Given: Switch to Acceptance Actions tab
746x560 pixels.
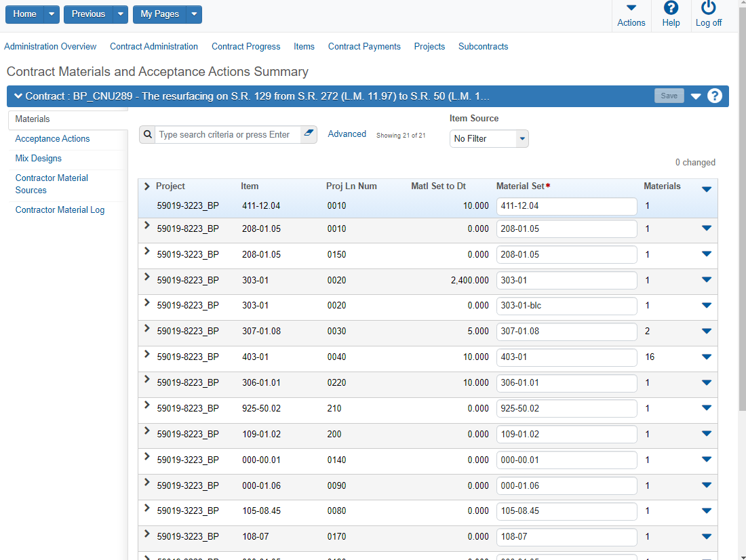Looking at the screenshot, I should pyautogui.click(x=52, y=138).
